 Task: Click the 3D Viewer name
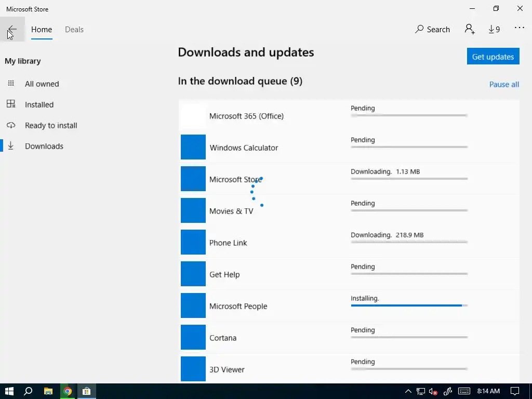click(x=227, y=369)
